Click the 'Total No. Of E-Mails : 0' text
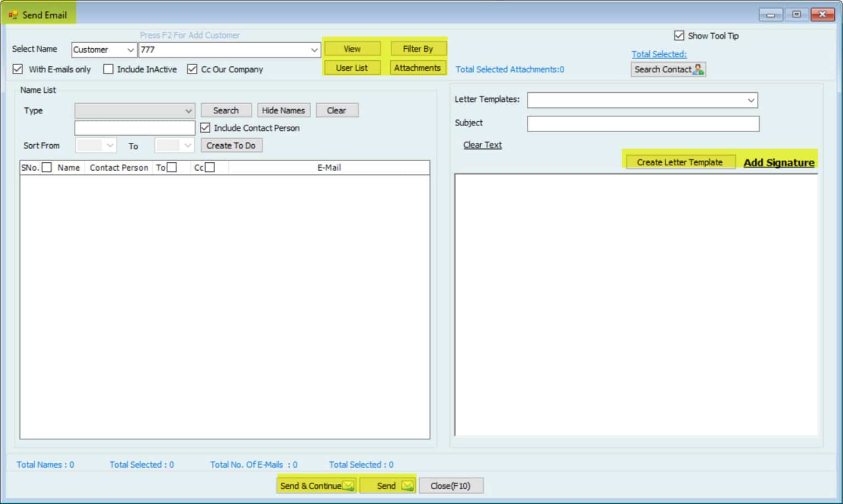 tap(254, 465)
